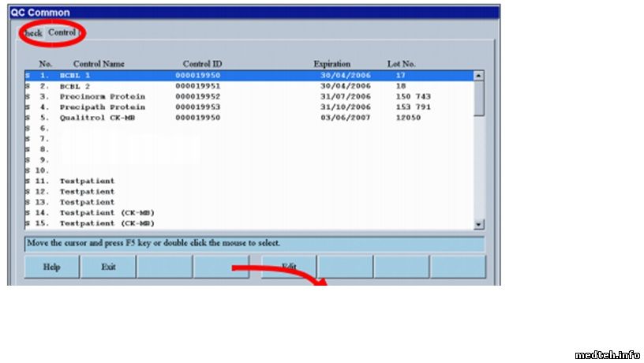Click the Control ID column header
644x363 pixels.
point(202,63)
